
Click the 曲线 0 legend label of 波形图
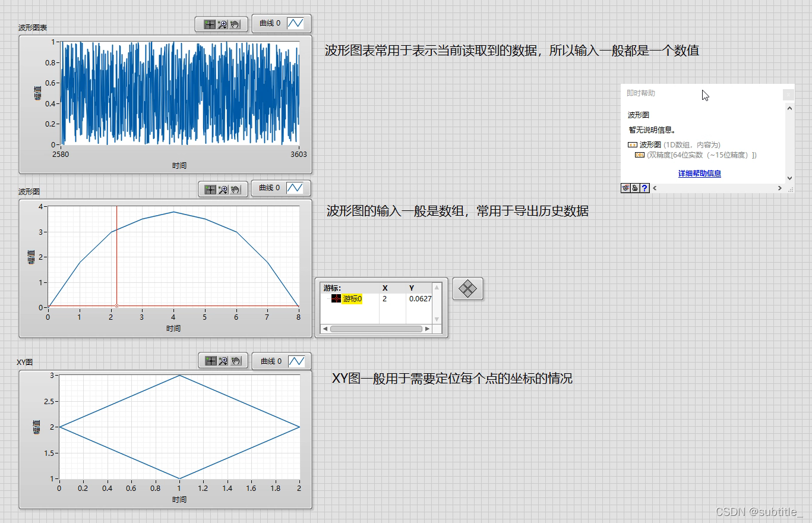[x=270, y=188]
